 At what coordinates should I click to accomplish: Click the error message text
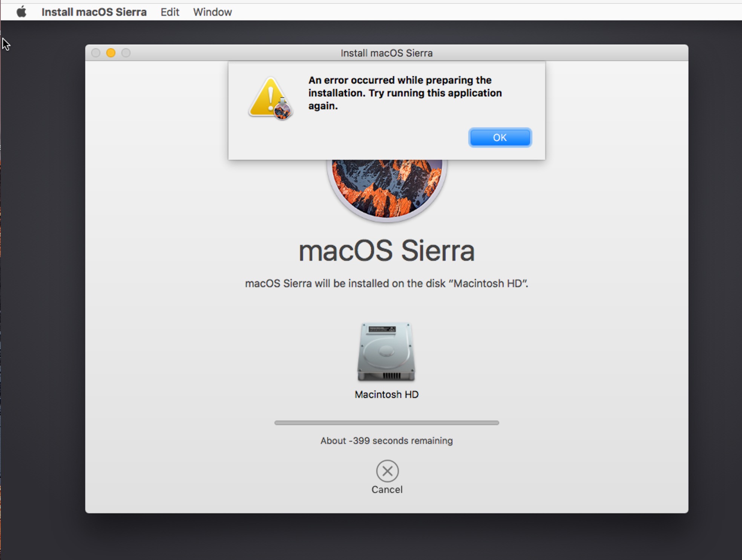click(405, 93)
